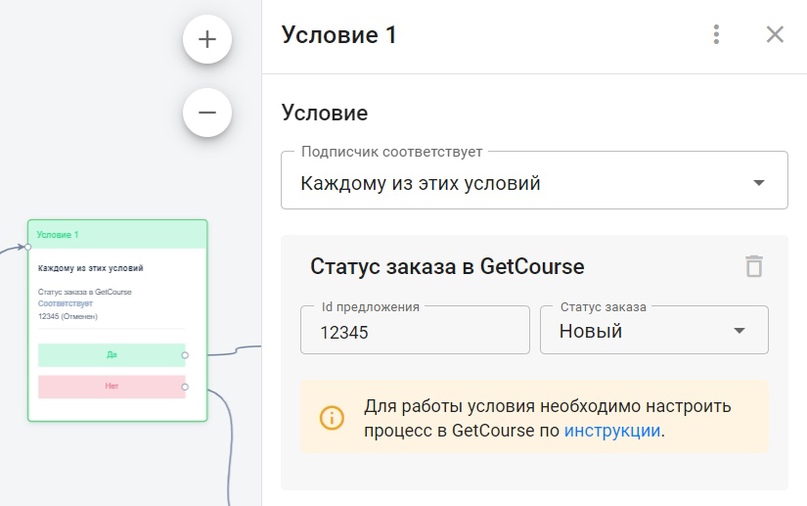Open the Статус заказа dropdown

654,330
